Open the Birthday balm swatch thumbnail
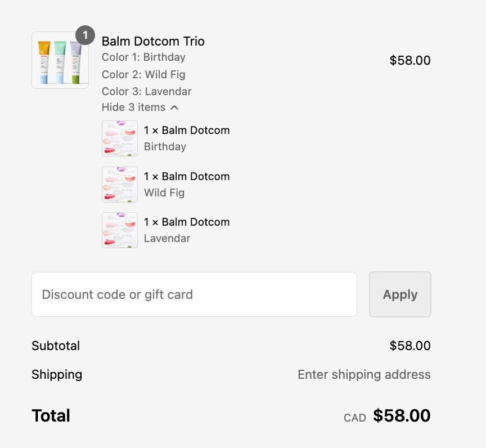The height and width of the screenshot is (448, 486). 120,138
